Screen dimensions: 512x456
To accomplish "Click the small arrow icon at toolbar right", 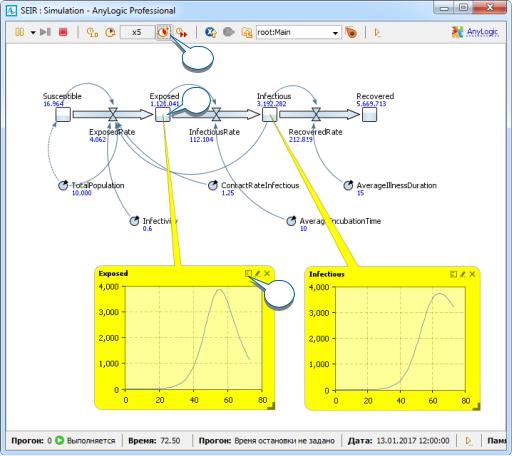I will 377,32.
